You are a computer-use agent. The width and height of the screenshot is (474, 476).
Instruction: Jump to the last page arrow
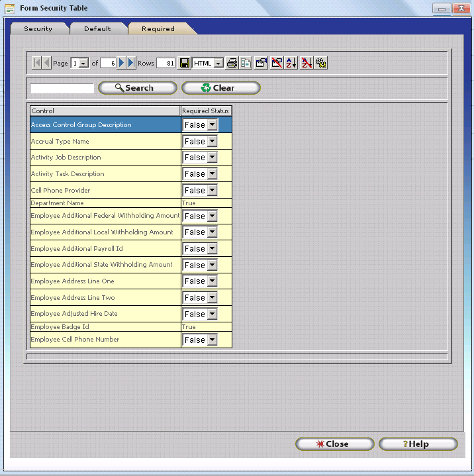pos(131,63)
